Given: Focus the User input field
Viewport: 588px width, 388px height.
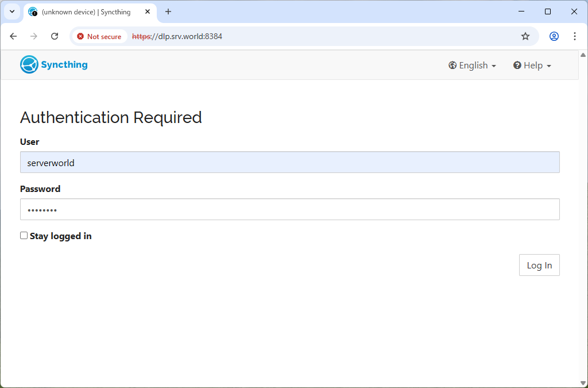Looking at the screenshot, I should tap(289, 162).
